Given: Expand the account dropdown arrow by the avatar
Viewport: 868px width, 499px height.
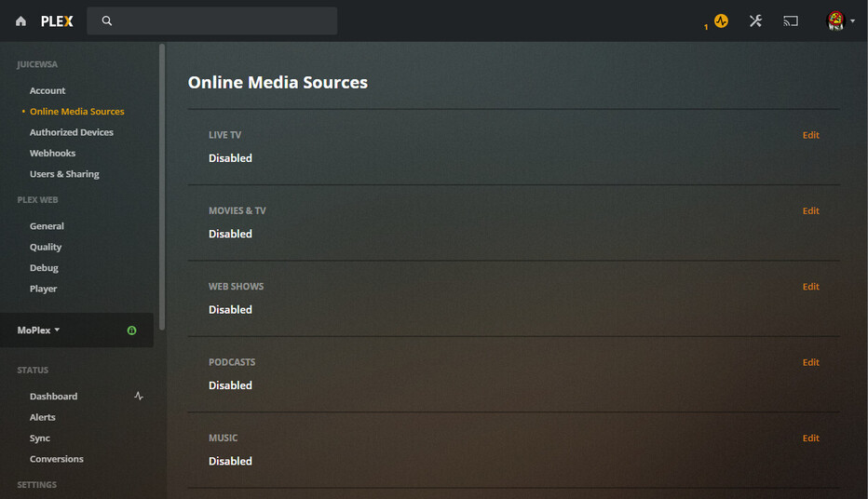Looking at the screenshot, I should 852,21.
